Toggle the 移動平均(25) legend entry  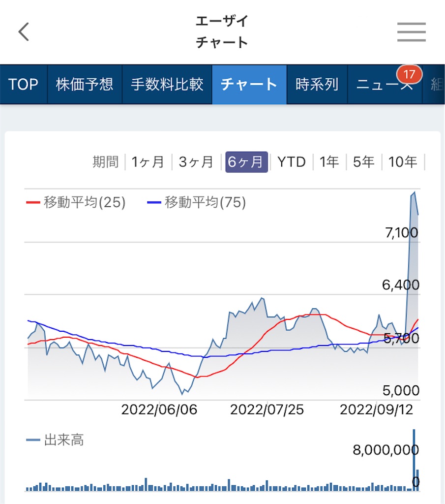(x=76, y=202)
